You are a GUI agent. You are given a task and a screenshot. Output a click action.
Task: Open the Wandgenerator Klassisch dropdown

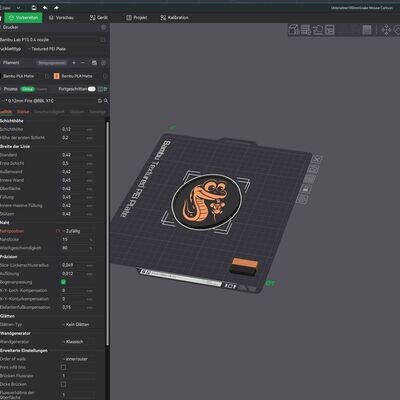point(79,342)
